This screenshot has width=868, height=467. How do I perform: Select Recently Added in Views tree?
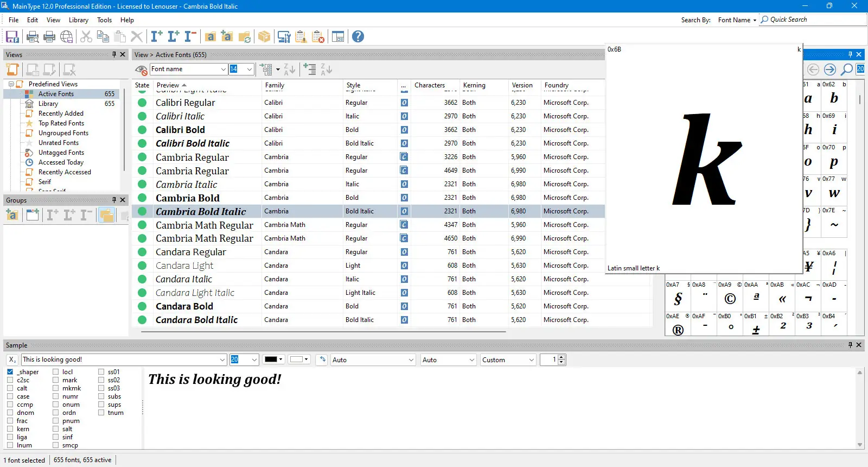61,113
